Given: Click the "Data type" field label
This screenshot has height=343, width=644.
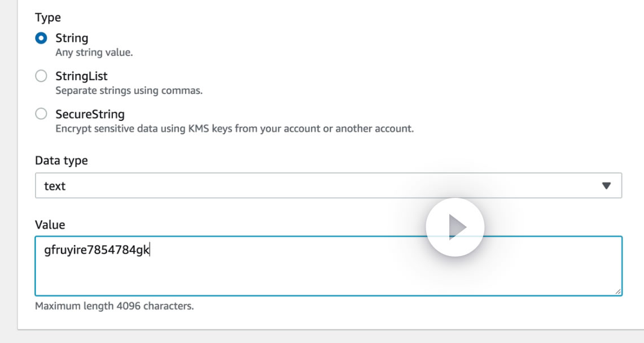Looking at the screenshot, I should pos(62,160).
